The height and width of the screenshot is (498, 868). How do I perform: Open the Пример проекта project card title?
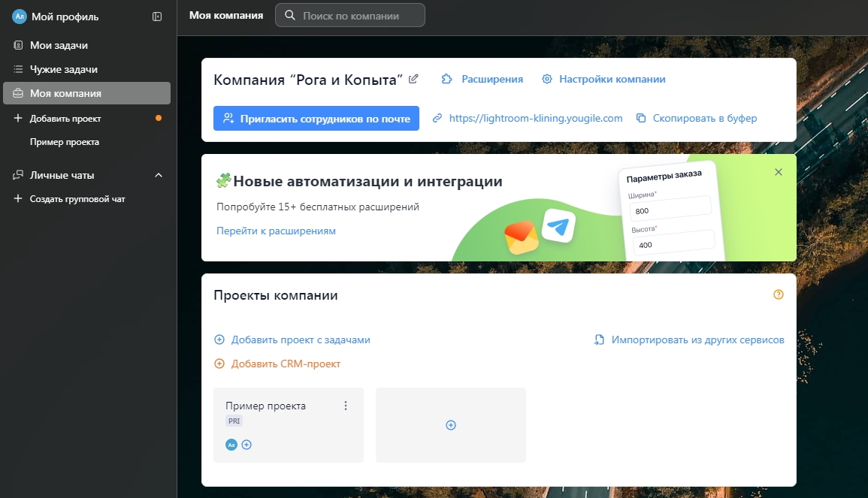coord(266,406)
